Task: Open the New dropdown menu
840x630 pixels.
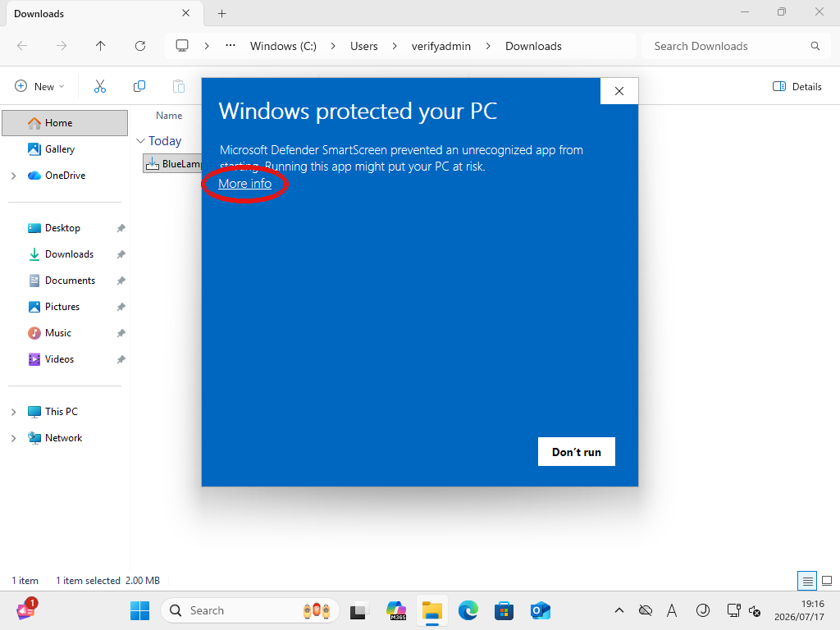Action: (40, 86)
